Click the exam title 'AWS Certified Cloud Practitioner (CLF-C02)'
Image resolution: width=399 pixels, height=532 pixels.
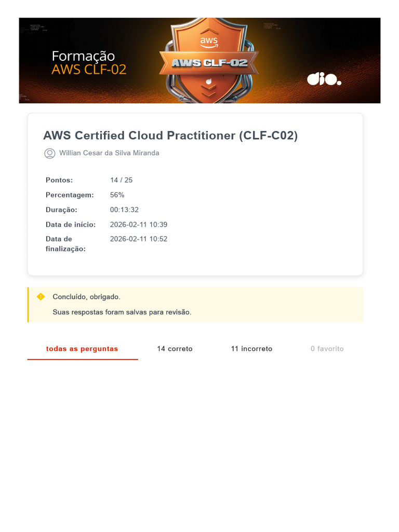170,136
